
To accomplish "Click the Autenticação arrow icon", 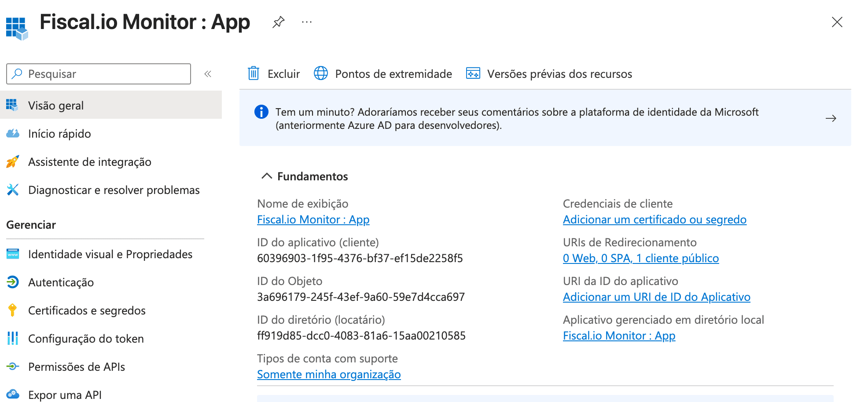I will (x=13, y=282).
